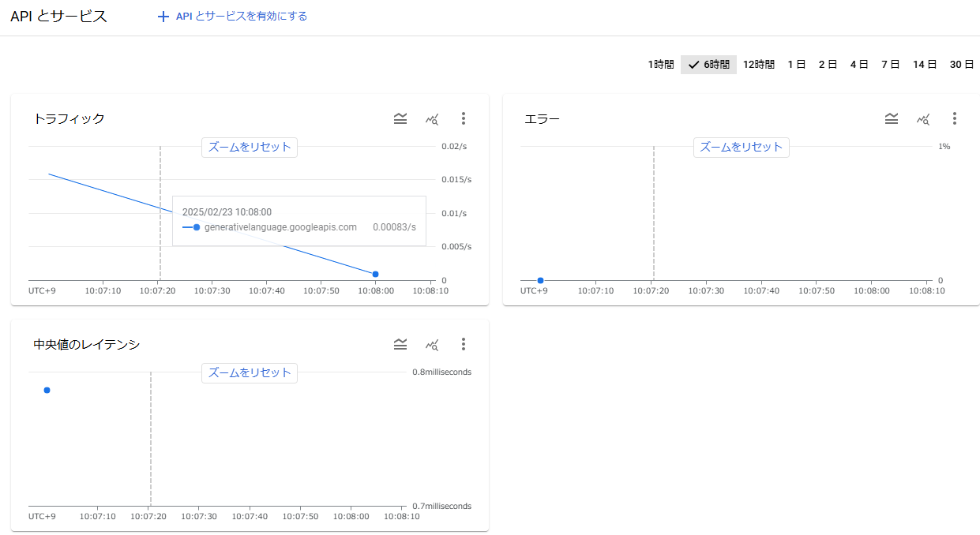980x535 pixels.
Task: Click chart display options icon on 中央値のレイテンシ chart
Action: click(400, 344)
